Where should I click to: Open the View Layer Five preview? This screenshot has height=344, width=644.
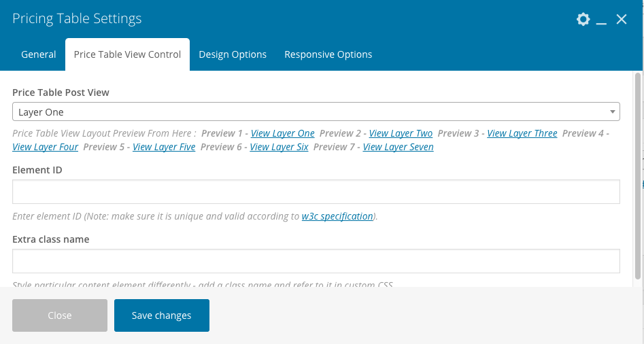pos(164,147)
